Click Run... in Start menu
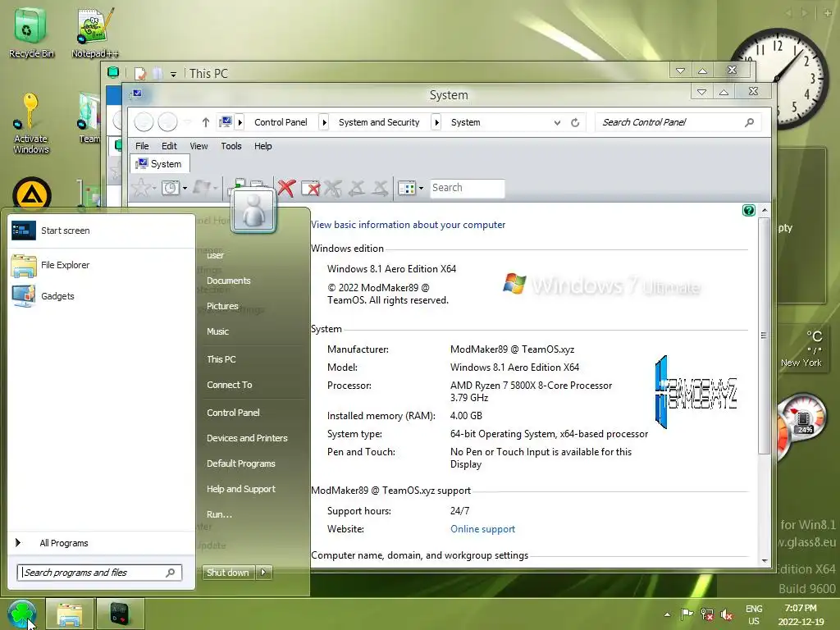 coord(220,514)
